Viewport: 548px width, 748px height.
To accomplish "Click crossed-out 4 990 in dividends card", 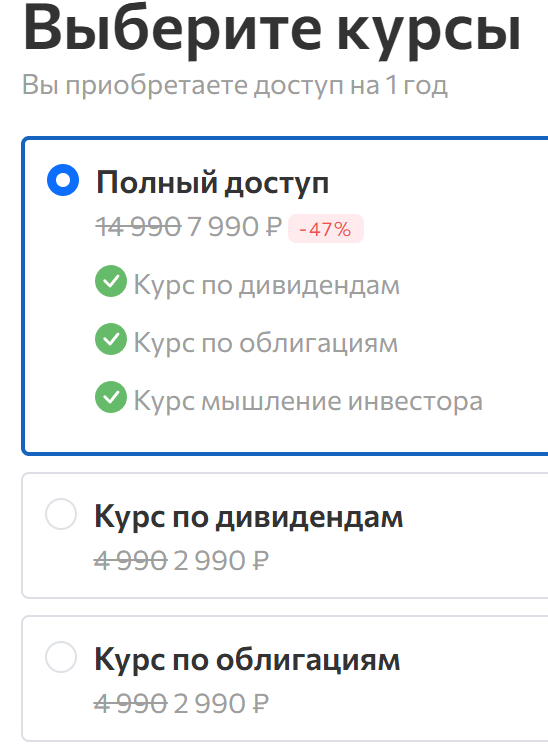I will click(131, 561).
